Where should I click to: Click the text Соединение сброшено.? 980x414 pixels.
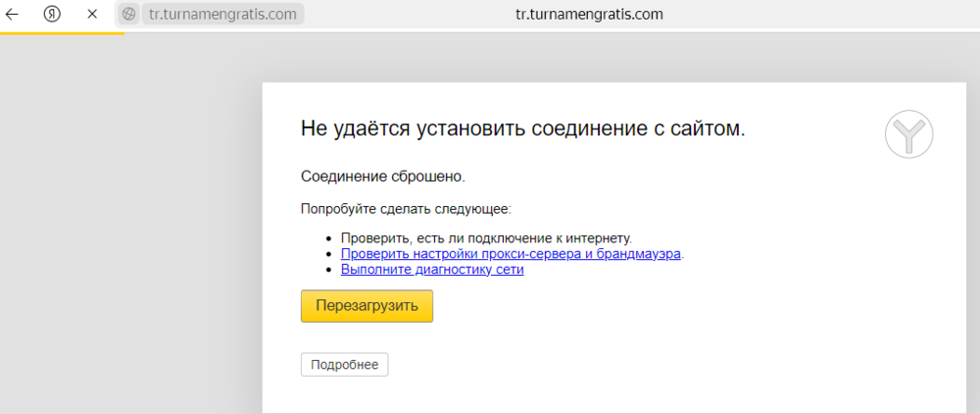[383, 177]
